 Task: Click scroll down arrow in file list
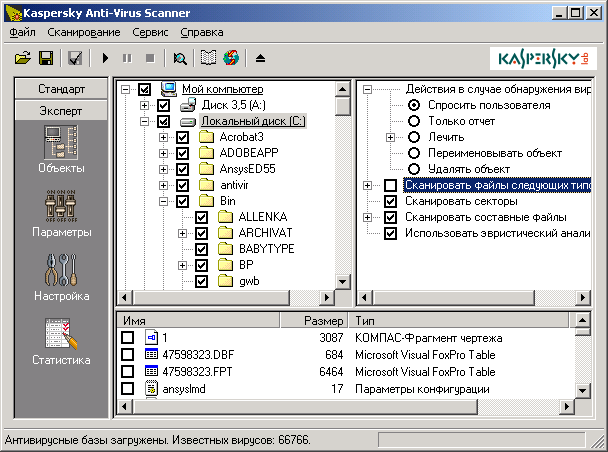click(583, 390)
